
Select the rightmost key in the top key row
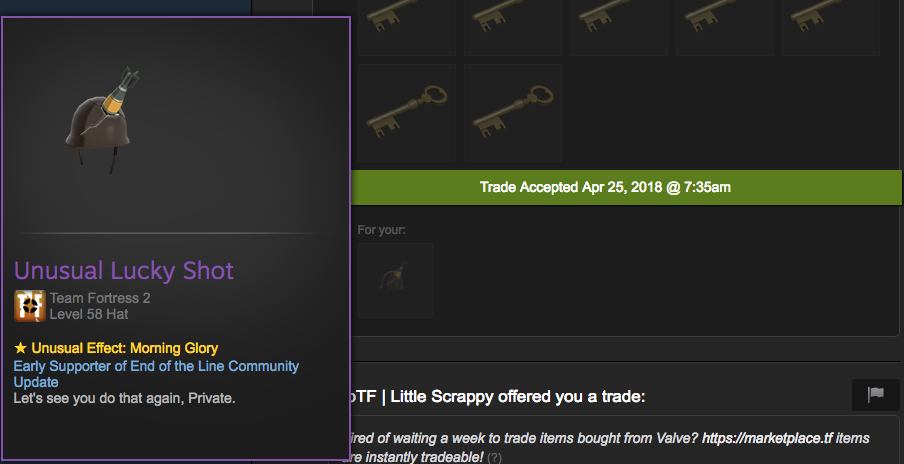[x=831, y=28]
